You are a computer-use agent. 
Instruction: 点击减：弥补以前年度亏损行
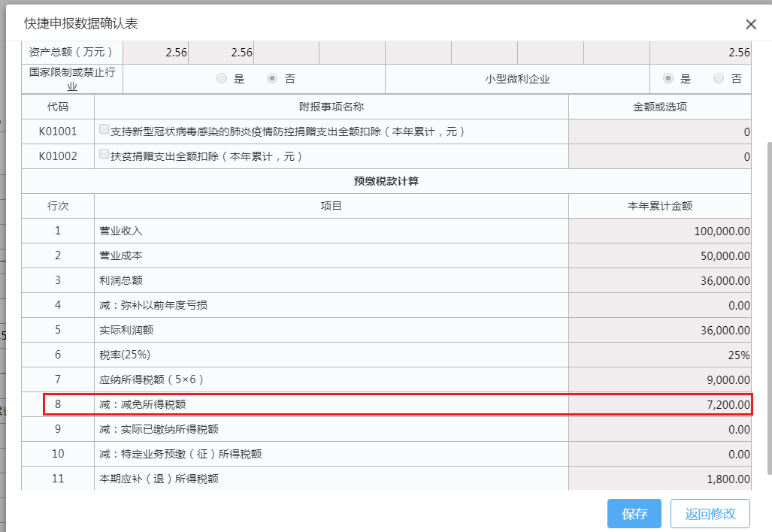point(331,304)
